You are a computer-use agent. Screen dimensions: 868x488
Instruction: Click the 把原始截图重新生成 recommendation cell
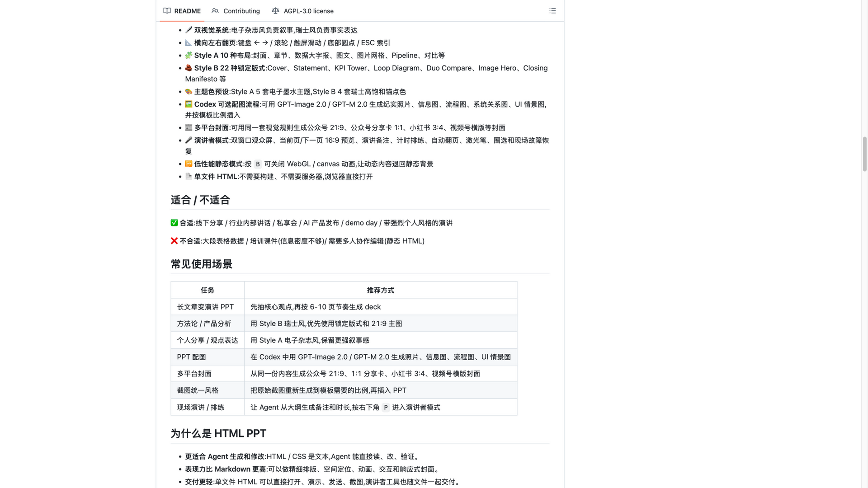pyautogui.click(x=381, y=390)
